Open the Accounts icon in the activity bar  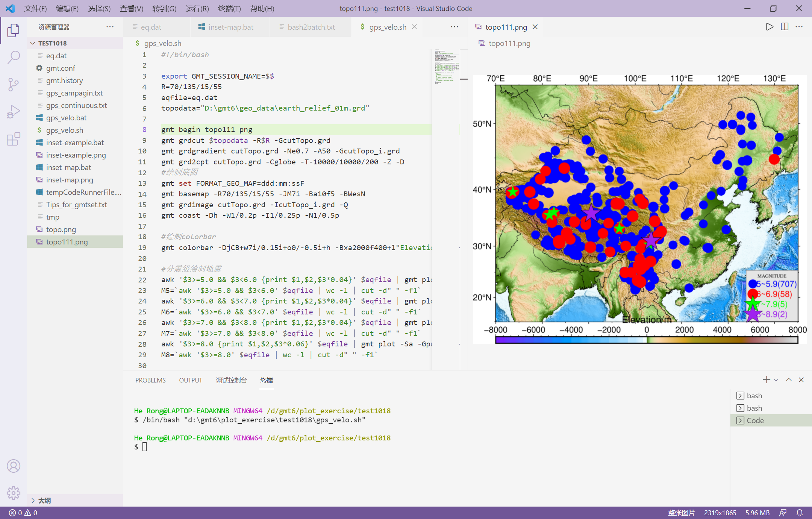(x=14, y=466)
